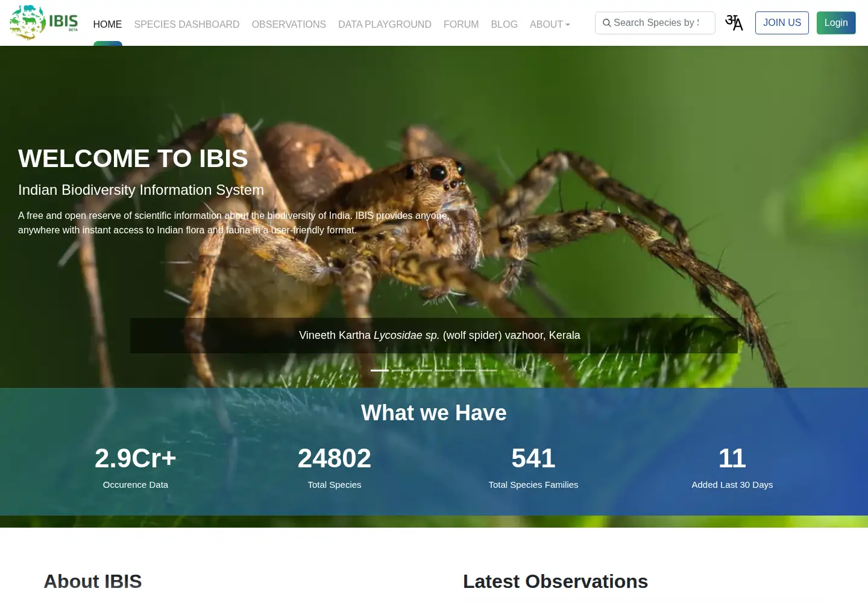Open the language translation icon
The height and width of the screenshot is (603, 868).
[734, 23]
